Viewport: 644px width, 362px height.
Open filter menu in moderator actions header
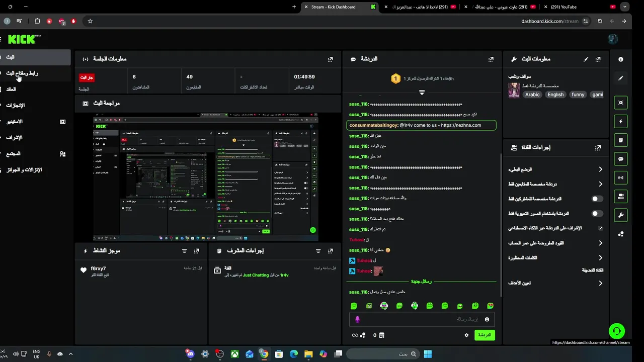point(318,251)
